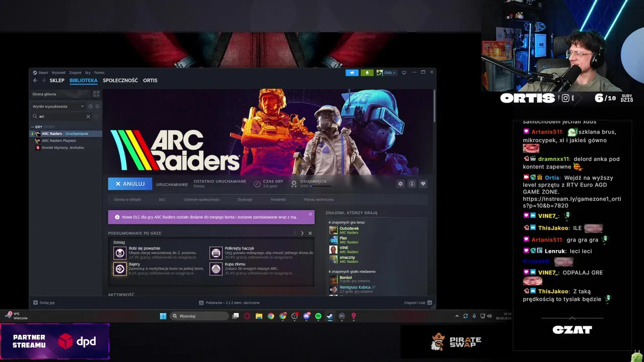This screenshot has height=362, width=644.
Task: Open the SPOŁECZNOŚĆ tab
Action: [x=120, y=80]
